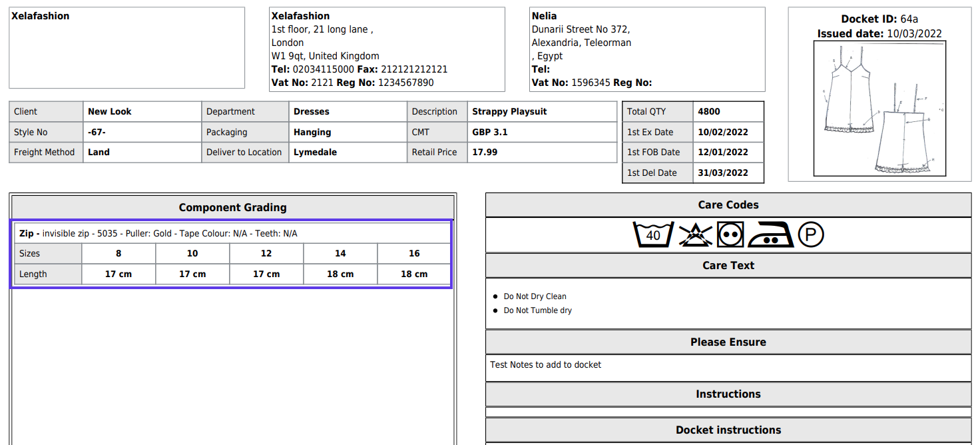Screen dimensions: 980x445
Task: Expand the Component Grading section
Action: point(232,207)
